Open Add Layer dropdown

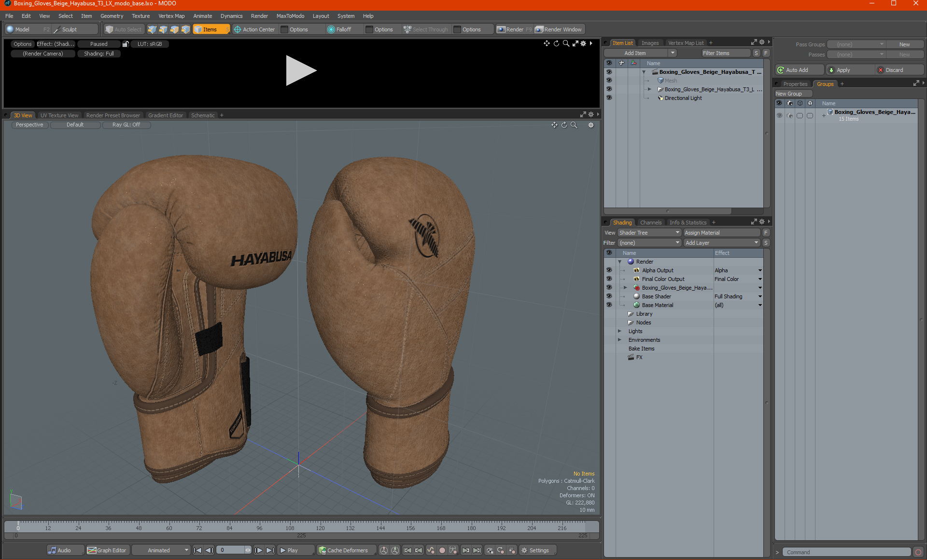click(722, 243)
